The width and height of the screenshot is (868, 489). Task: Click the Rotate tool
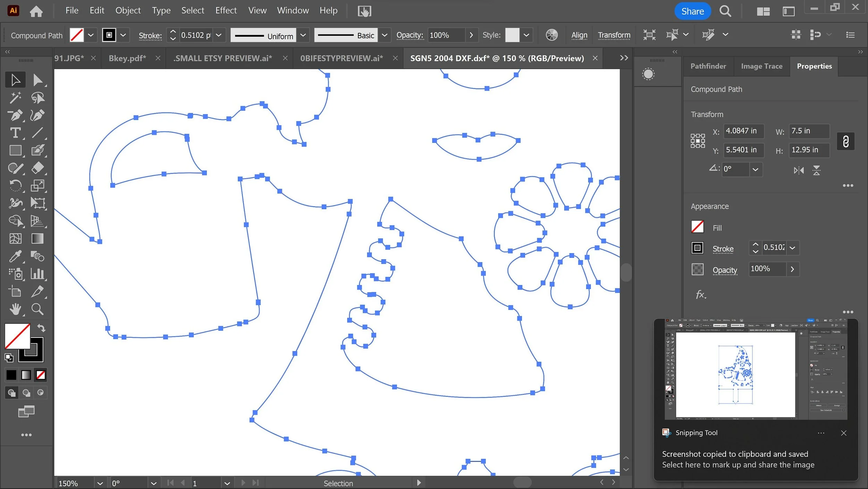pyautogui.click(x=15, y=185)
